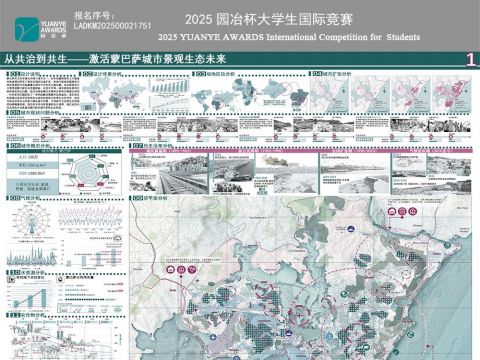Click the 报名序号 label
The height and width of the screenshot is (360, 480).
pos(95,16)
